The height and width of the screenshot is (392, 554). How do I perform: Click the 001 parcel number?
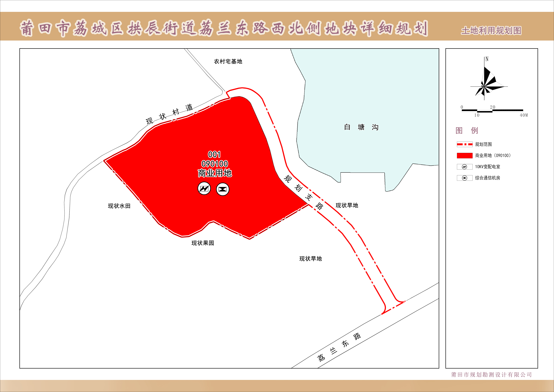pos(214,154)
